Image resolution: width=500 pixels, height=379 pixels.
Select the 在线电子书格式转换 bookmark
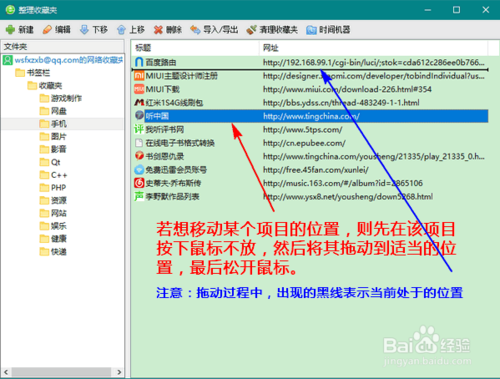311,143
